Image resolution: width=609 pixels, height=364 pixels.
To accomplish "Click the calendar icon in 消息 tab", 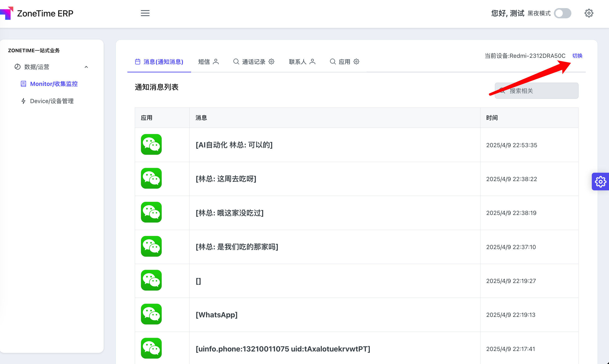I will pos(138,62).
